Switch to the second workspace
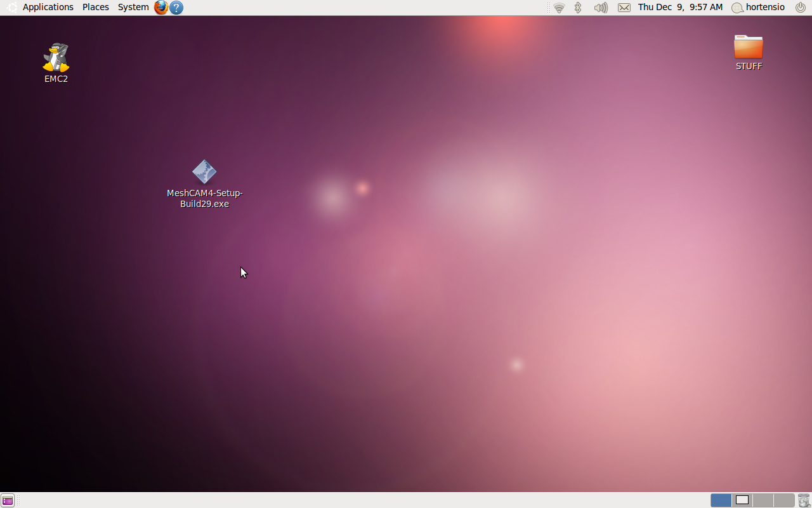This screenshot has width=812, height=508. (x=742, y=500)
